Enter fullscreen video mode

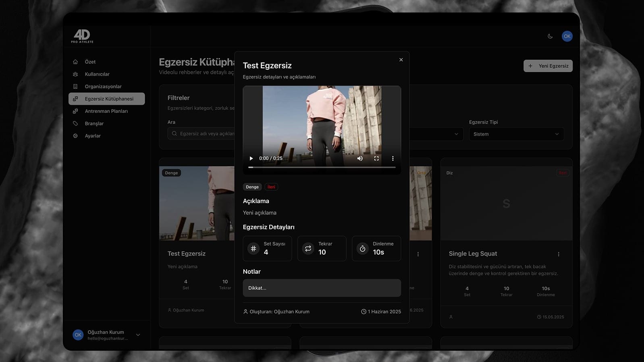point(376,158)
